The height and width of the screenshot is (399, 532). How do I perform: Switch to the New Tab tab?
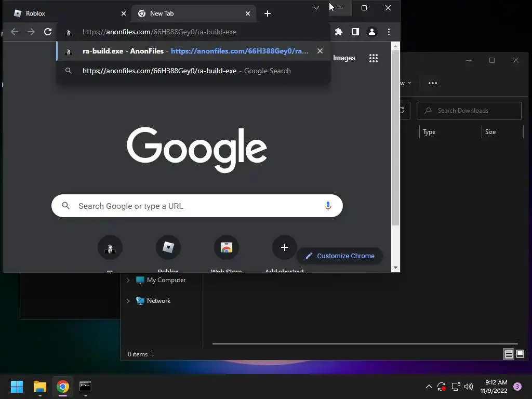pos(193,14)
